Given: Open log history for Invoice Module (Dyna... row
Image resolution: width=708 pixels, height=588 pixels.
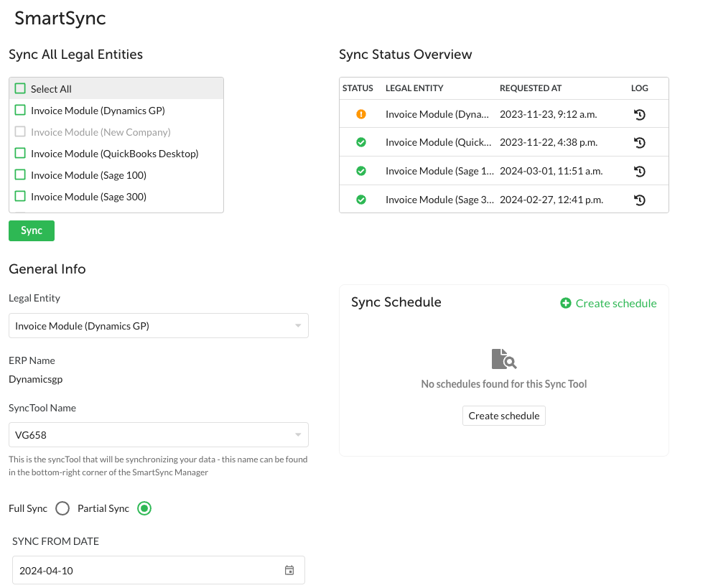Looking at the screenshot, I should point(639,115).
